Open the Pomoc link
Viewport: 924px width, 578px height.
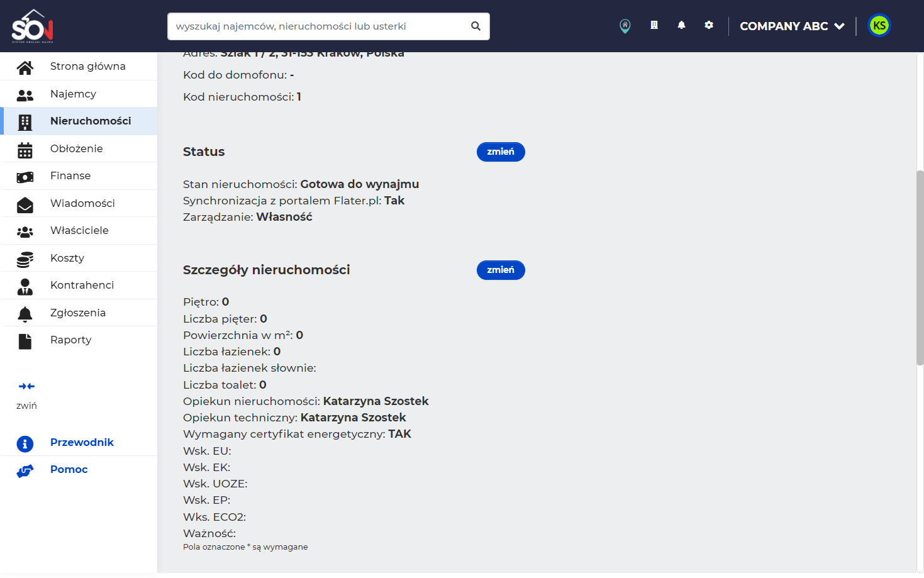(69, 469)
